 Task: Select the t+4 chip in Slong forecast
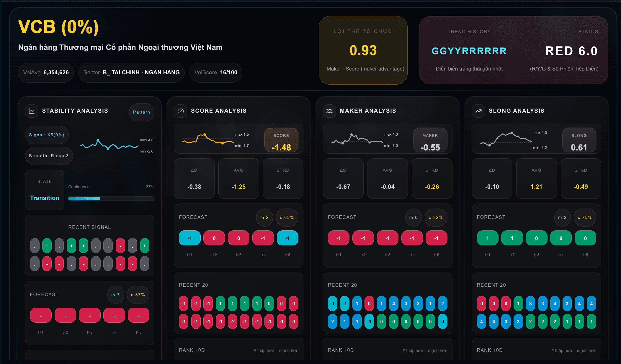(561, 238)
